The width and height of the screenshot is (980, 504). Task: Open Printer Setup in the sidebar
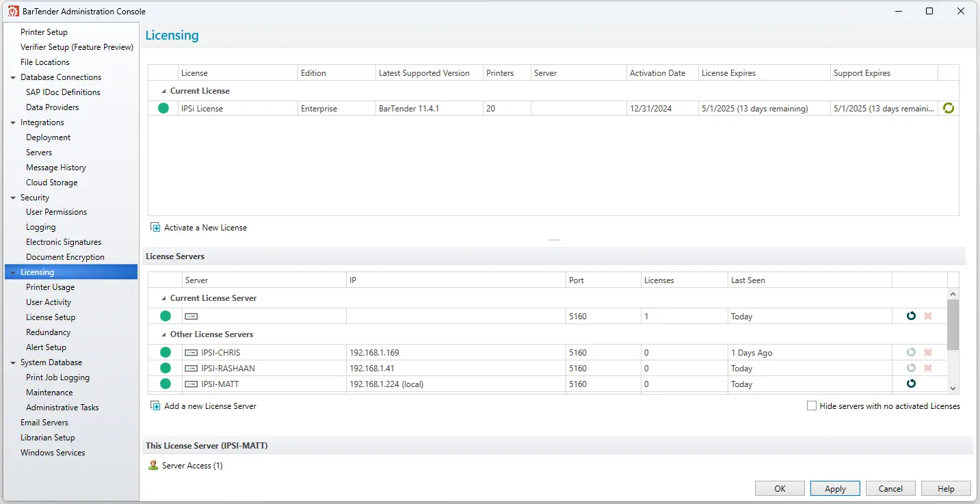coord(44,32)
